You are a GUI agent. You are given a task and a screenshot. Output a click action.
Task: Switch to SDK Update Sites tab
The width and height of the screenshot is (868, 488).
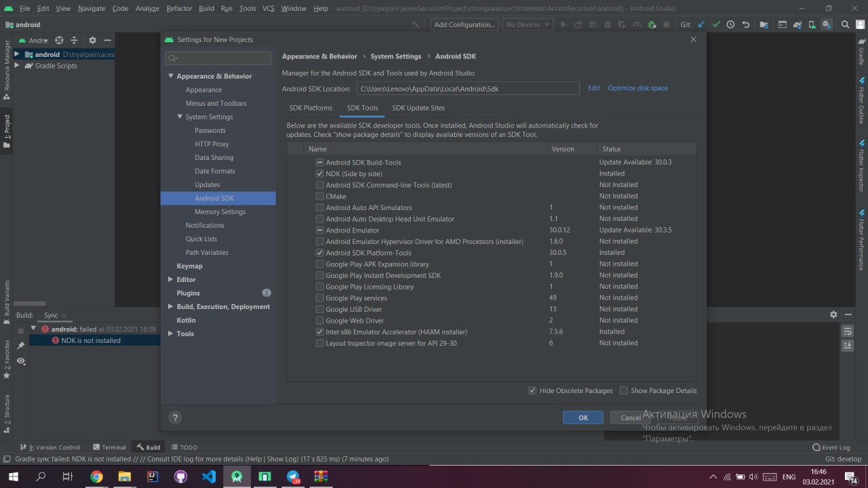418,108
